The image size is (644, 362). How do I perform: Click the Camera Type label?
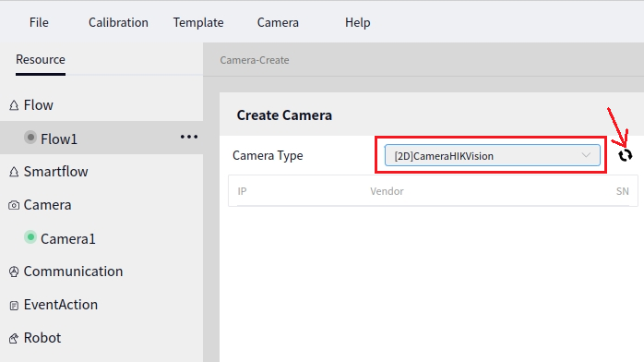click(x=268, y=155)
